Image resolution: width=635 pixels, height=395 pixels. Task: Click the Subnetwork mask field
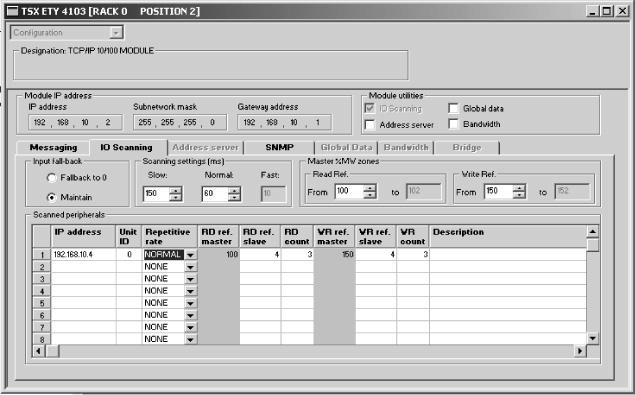click(x=180, y=122)
